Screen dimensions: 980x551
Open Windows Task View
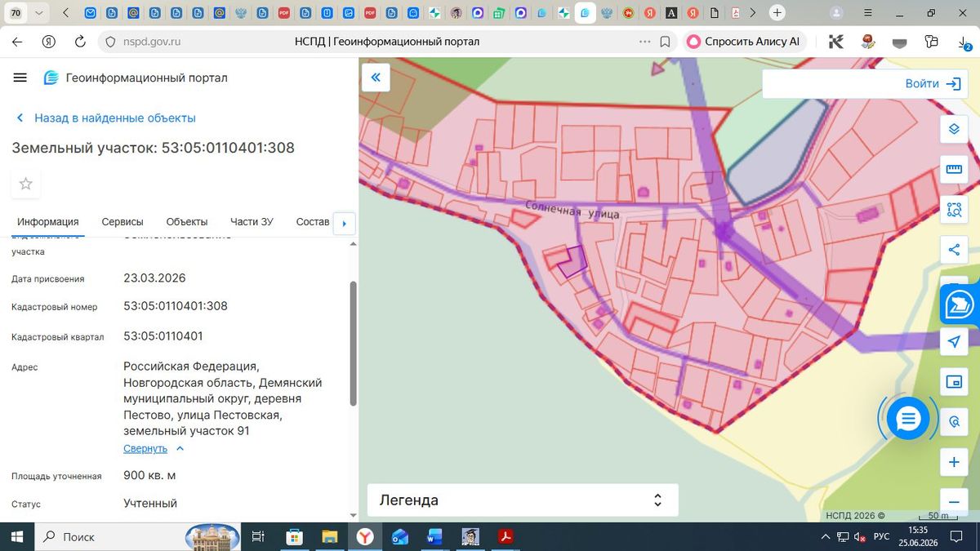point(258,536)
